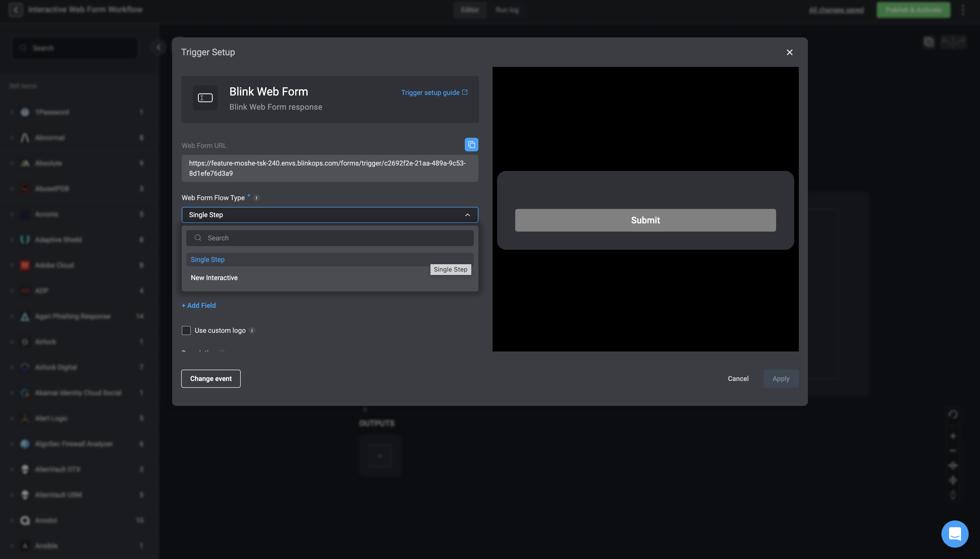Click the add output plus box under OUTPUTS
Screen dimensions: 980x559
coord(380,456)
